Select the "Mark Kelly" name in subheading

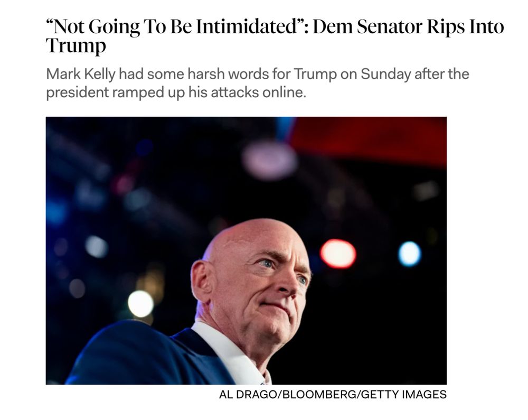81,74
